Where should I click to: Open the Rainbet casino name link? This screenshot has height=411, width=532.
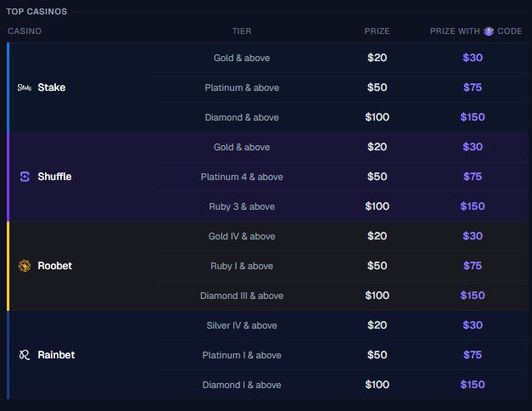(56, 355)
